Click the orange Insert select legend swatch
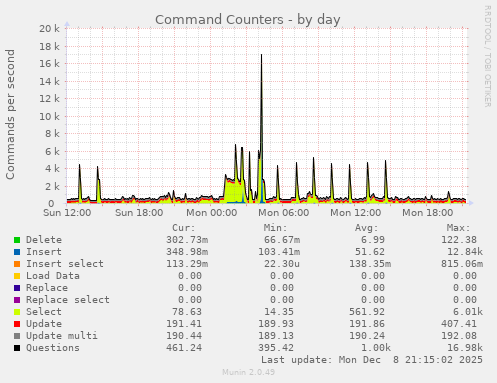 click(x=17, y=264)
